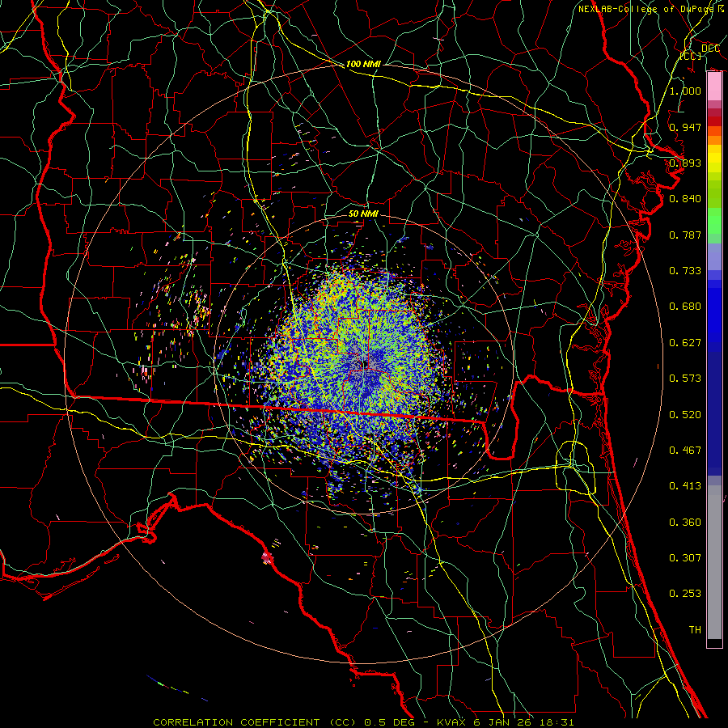728x728 pixels.
Task: Click the 50 NMI range ring label
Action: (363, 214)
